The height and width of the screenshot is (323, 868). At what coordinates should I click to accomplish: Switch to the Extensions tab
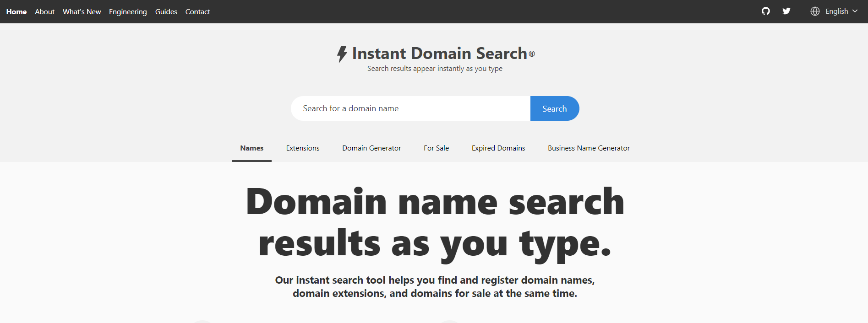(303, 148)
